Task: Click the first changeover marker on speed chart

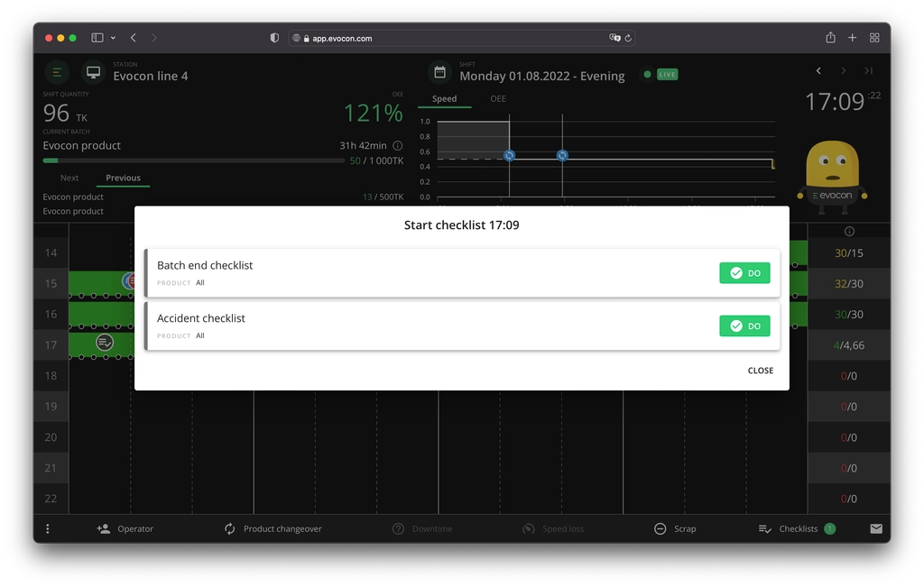Action: pos(509,155)
